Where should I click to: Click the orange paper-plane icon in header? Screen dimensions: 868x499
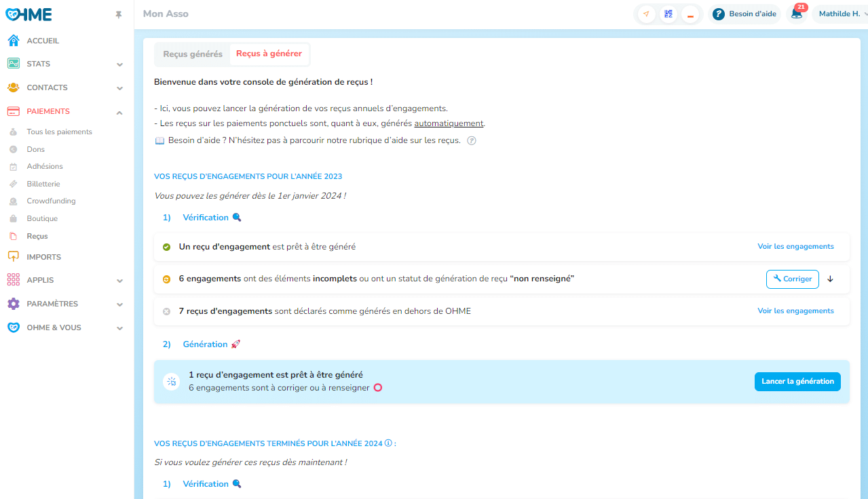click(x=646, y=14)
